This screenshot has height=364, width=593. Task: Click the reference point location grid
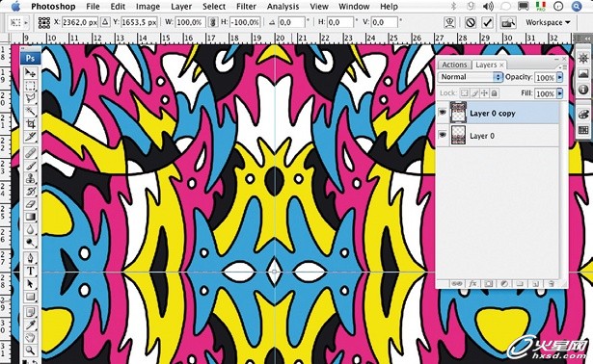pyautogui.click(x=44, y=23)
